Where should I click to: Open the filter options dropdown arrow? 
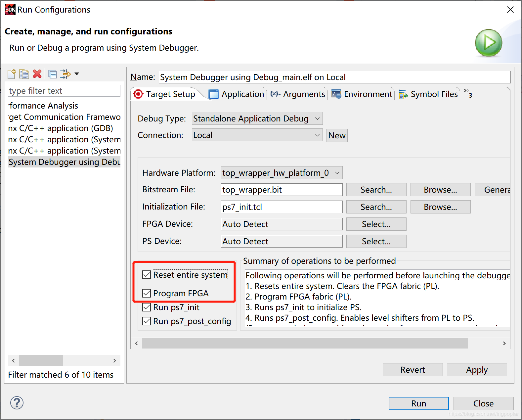point(77,74)
